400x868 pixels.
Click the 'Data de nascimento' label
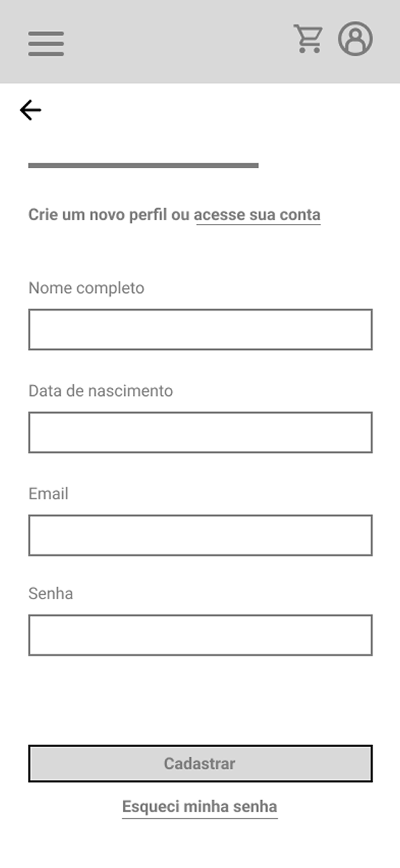[x=100, y=390]
